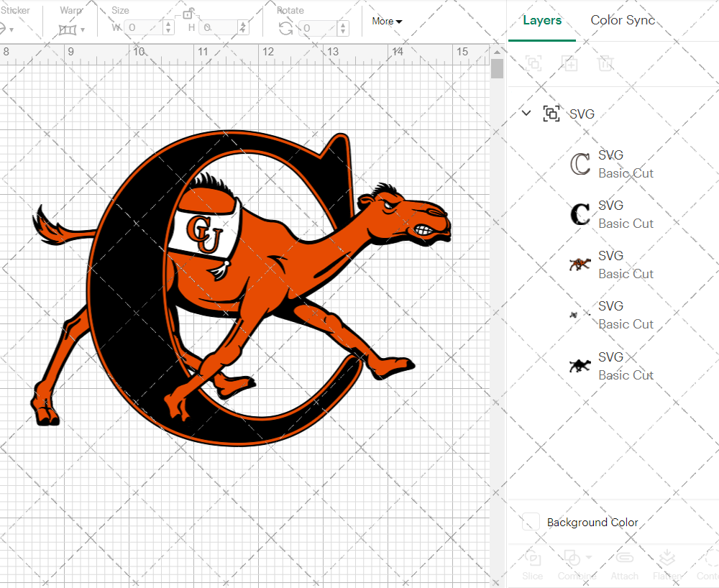Select the Flatten tool
This screenshot has height=588, width=719.
667,564
